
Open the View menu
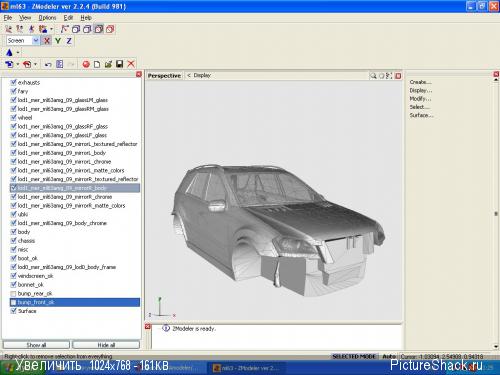click(x=25, y=18)
